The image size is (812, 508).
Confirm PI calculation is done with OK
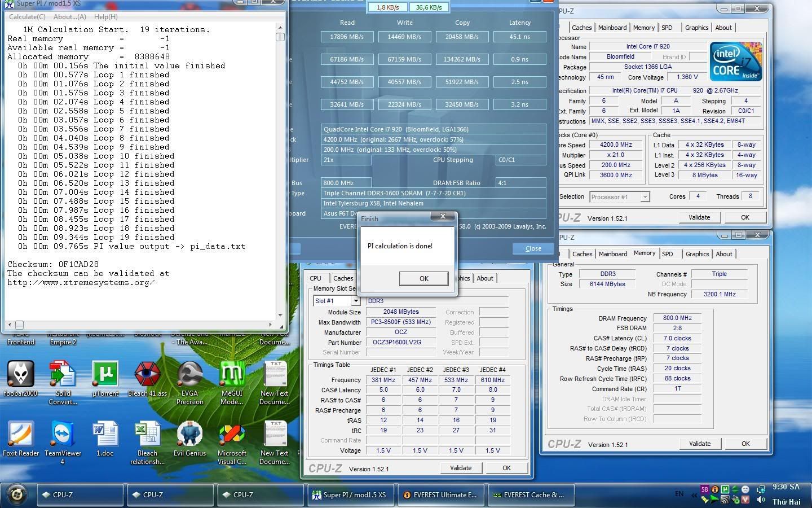[x=423, y=278]
